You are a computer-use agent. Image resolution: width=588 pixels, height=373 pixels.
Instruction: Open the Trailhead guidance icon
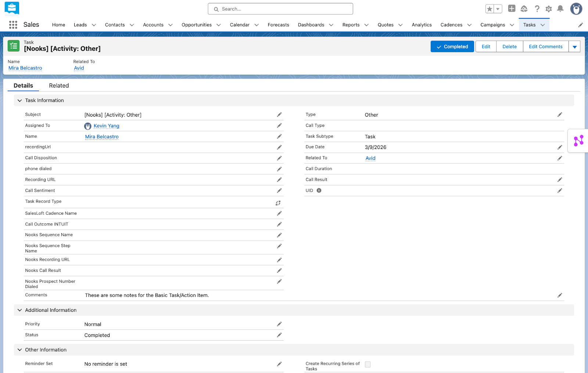coord(524,8)
